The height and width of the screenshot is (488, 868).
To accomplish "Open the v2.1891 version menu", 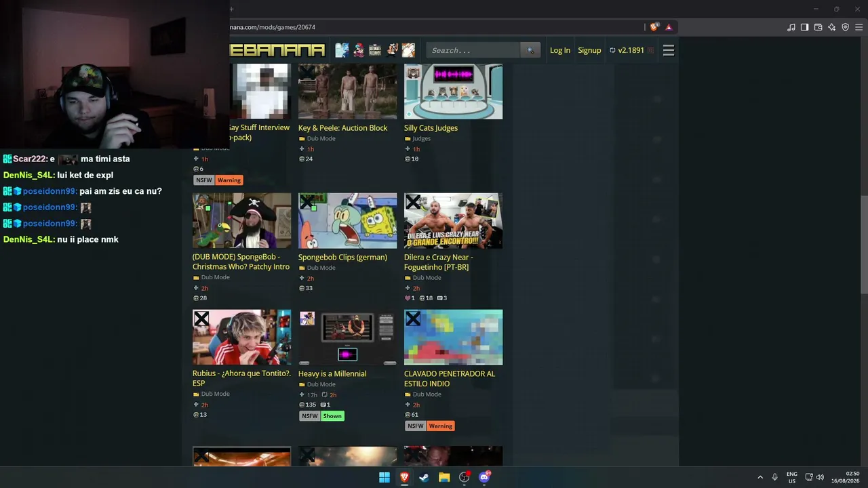I will coord(631,50).
